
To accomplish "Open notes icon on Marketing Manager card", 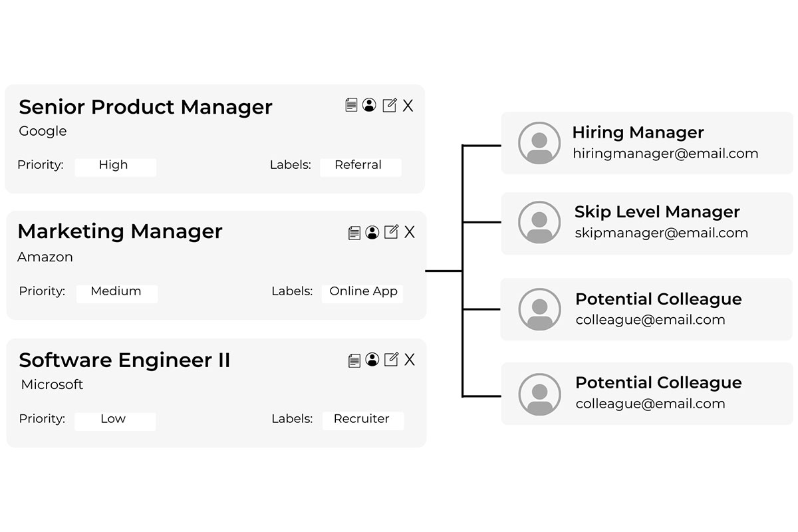I will (x=354, y=233).
